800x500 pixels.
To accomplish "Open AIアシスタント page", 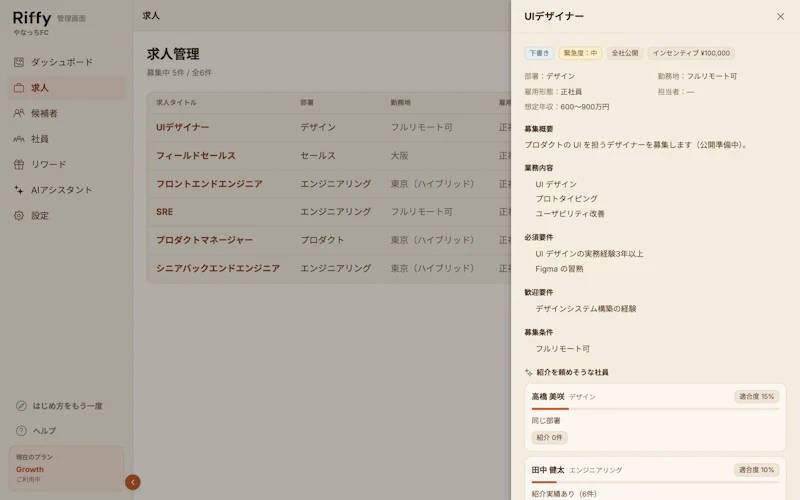I will [66, 190].
